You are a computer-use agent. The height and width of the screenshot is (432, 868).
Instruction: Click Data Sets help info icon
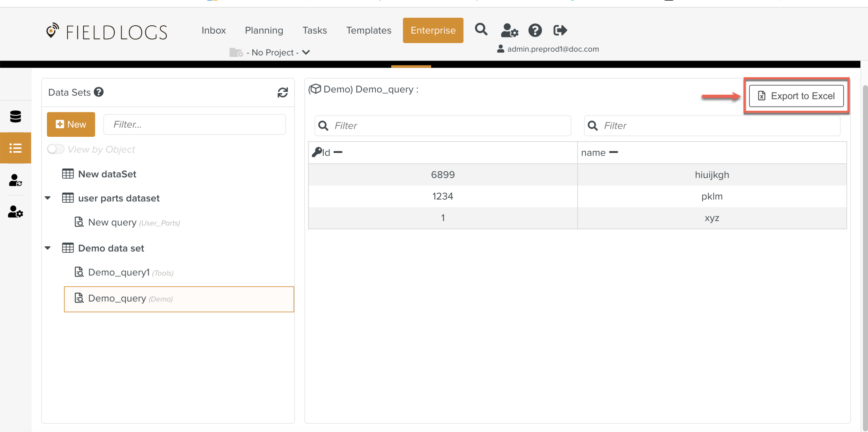pos(99,92)
